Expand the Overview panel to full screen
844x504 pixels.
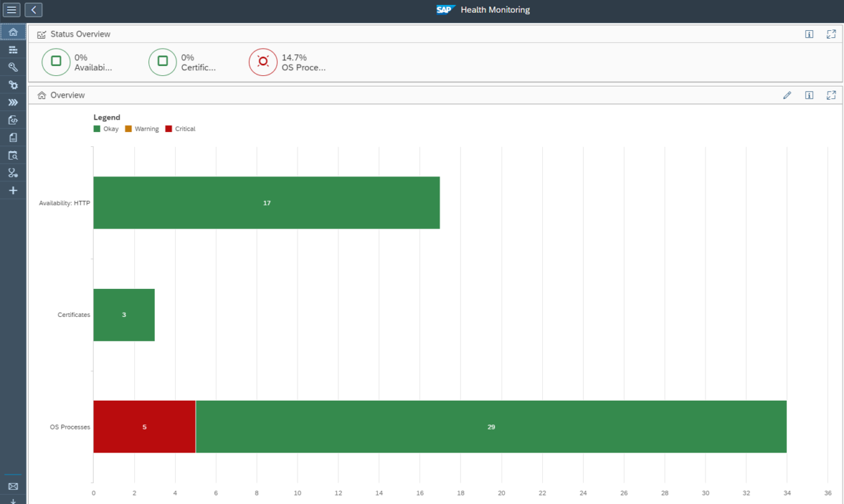tap(831, 95)
